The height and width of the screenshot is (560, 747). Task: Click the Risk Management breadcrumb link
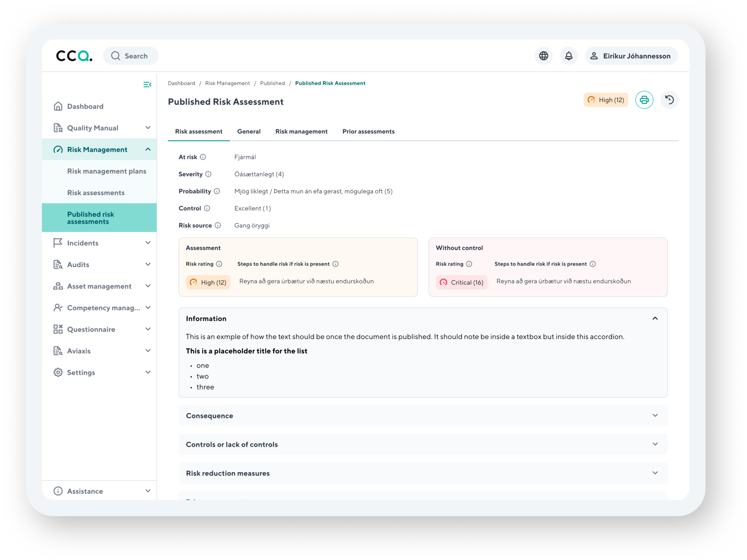pyautogui.click(x=227, y=83)
